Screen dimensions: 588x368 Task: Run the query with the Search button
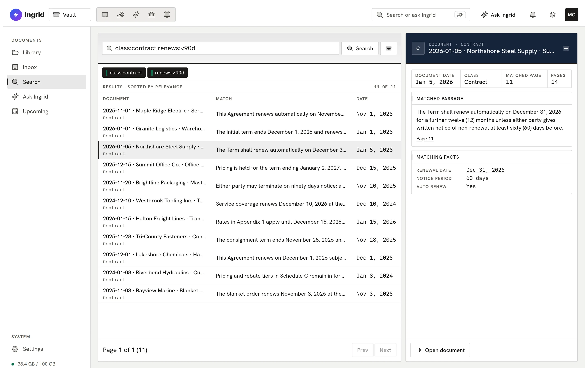(360, 48)
